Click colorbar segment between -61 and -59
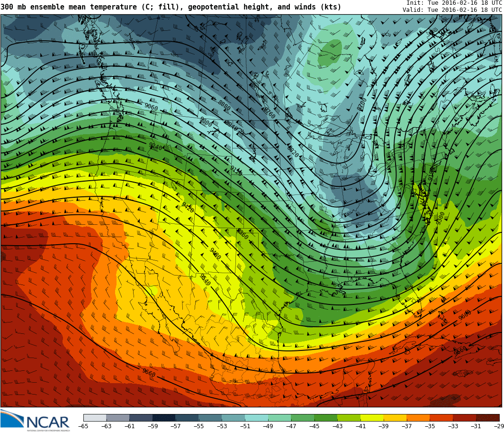Viewport: 504px width, 432px height. pos(141,417)
